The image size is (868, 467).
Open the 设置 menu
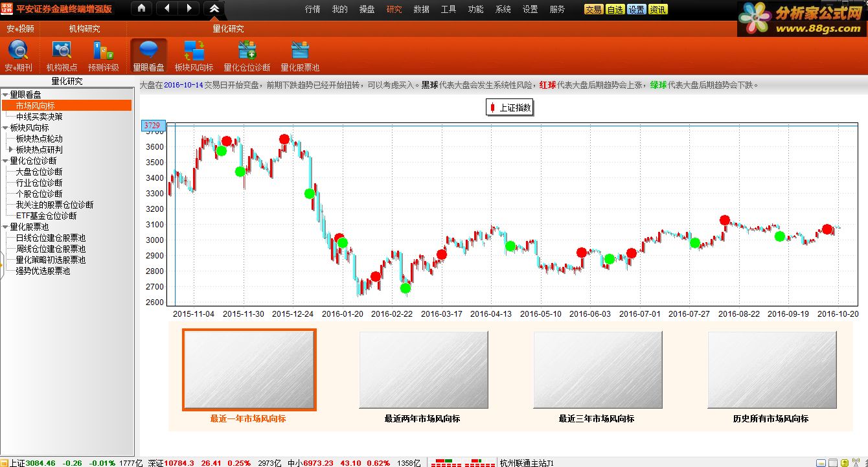pos(530,9)
